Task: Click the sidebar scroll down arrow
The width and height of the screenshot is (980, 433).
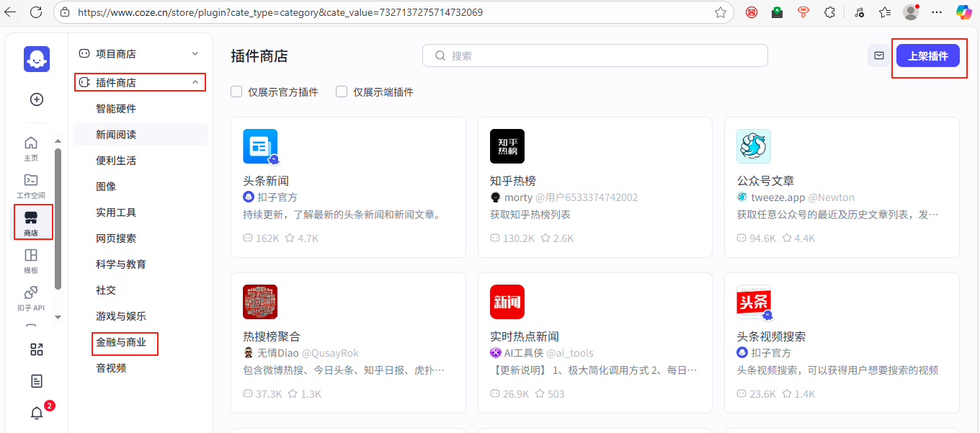Action: (58, 316)
